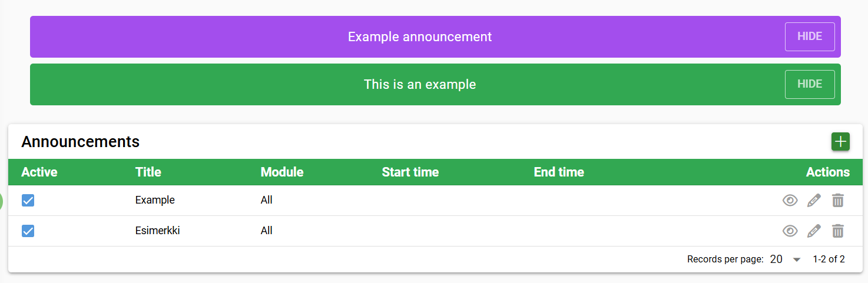Hide the green 'This is an example' banner
Viewport: 868px width, 283px height.
809,84
